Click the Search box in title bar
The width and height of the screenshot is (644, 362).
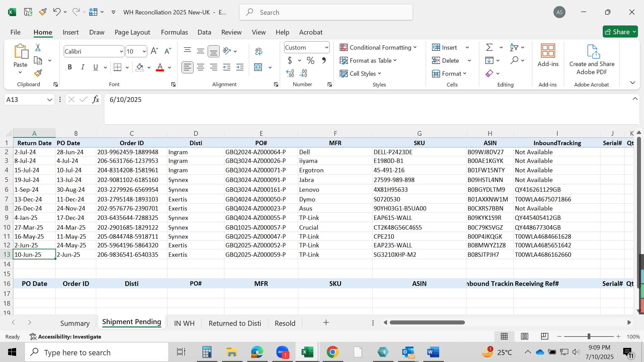326,12
